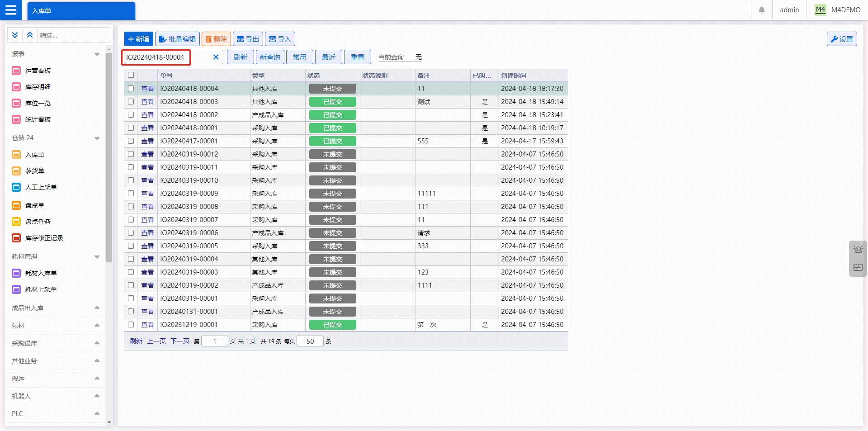Click 上一页 pagination link

point(156,341)
